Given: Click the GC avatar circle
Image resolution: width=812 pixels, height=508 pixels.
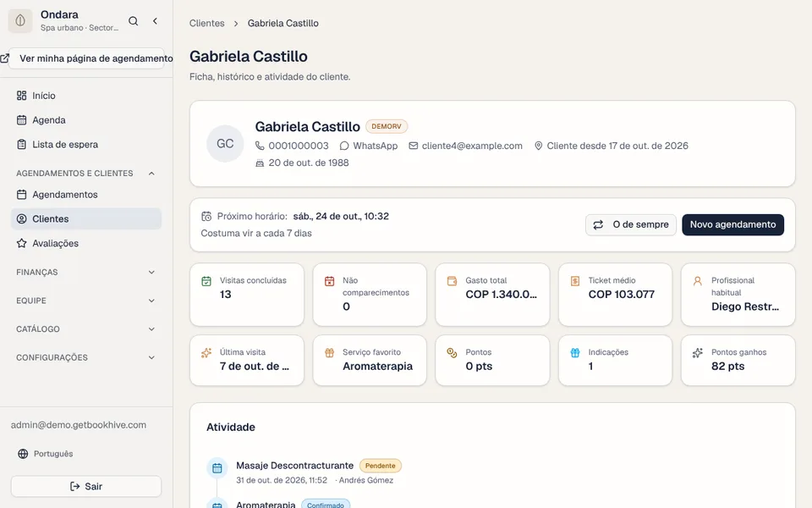Looking at the screenshot, I should pos(225,144).
